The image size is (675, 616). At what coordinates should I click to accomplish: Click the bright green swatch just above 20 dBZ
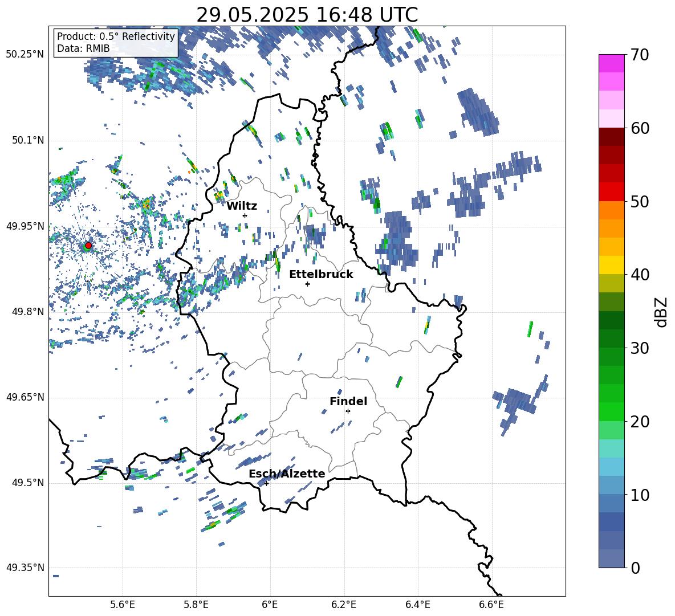611,411
